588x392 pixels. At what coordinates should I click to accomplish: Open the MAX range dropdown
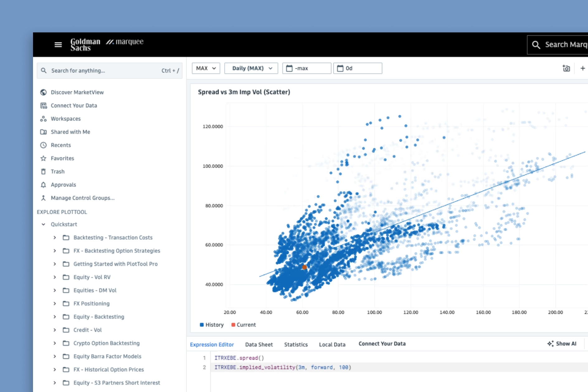(x=206, y=68)
